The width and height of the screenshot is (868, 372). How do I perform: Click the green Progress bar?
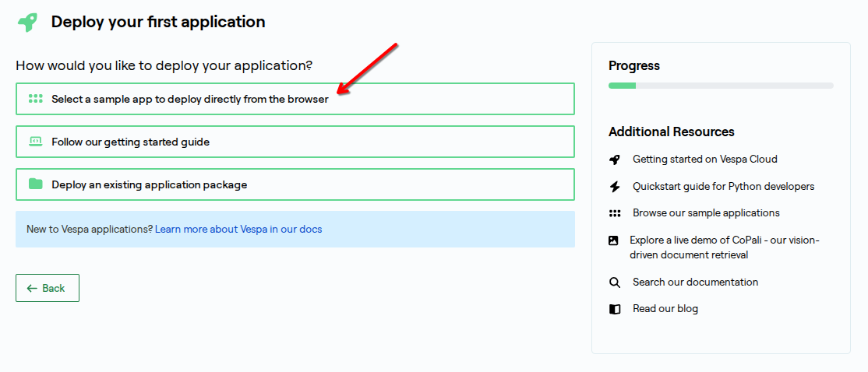click(623, 86)
